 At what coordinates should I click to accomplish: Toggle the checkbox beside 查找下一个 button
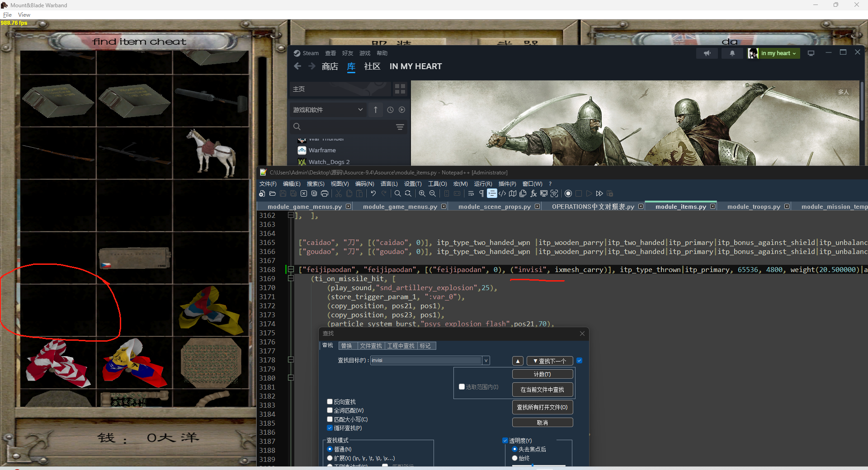580,361
